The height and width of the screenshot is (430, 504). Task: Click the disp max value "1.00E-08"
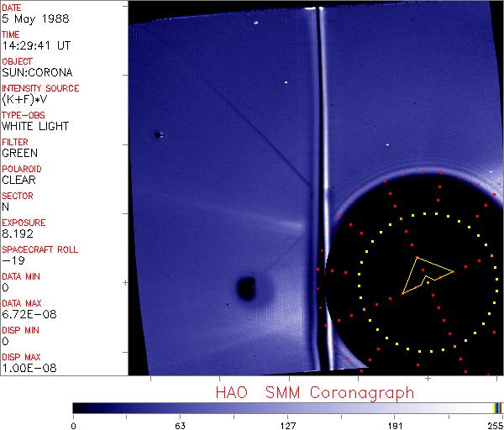click(29, 368)
